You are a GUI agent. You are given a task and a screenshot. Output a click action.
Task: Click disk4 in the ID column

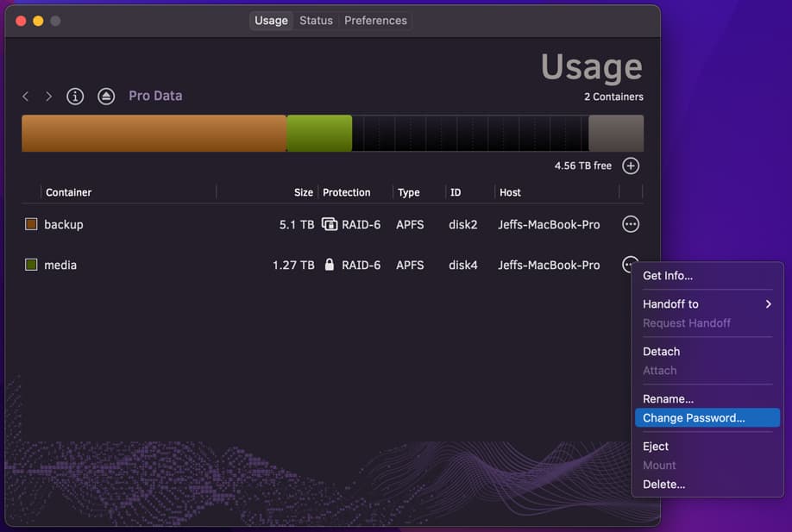[463, 265]
